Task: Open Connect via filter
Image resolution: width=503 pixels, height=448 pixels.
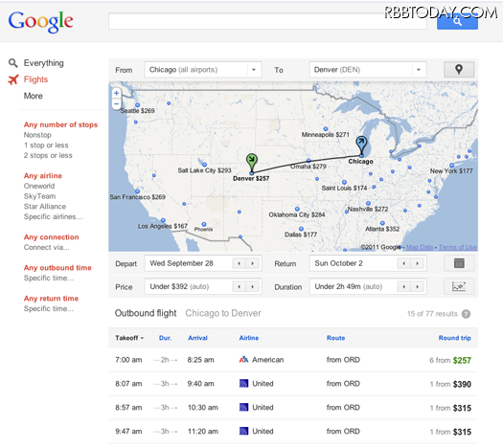Action: [x=47, y=247]
